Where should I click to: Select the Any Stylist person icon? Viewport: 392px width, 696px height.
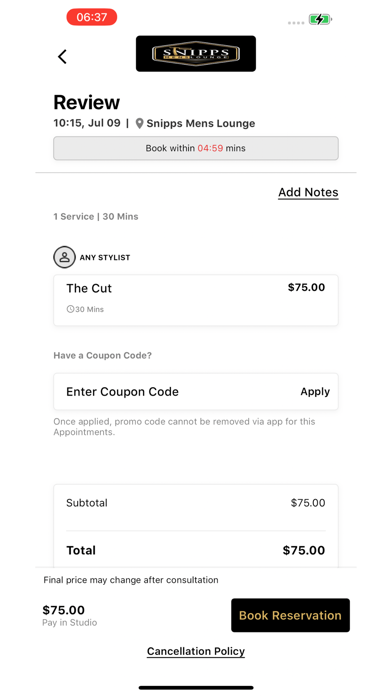pyautogui.click(x=64, y=257)
